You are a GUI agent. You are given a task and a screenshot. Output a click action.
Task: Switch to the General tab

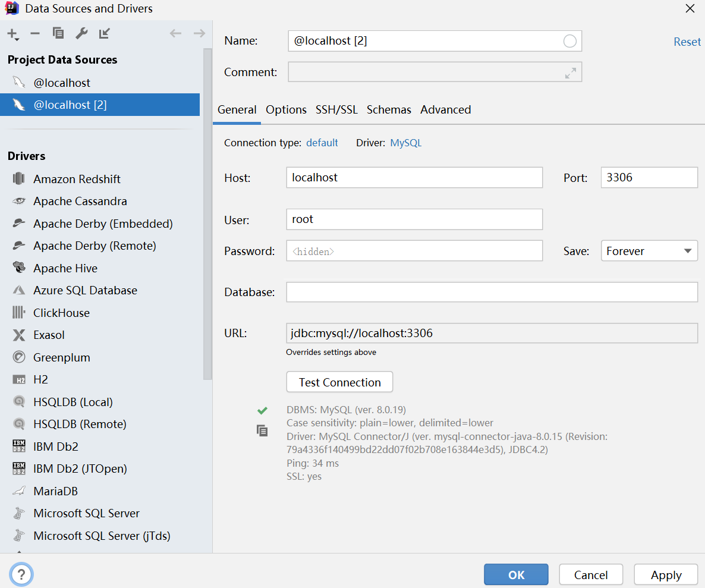point(237,109)
